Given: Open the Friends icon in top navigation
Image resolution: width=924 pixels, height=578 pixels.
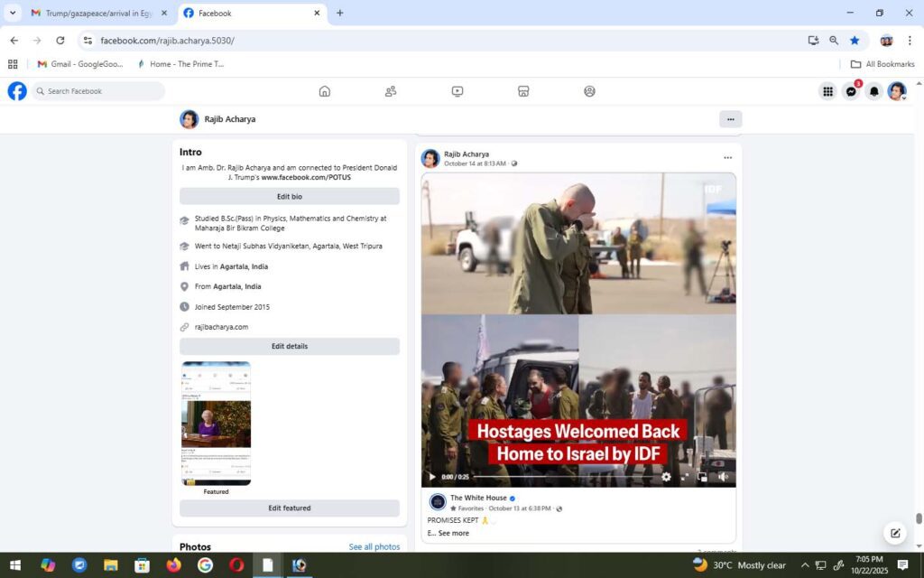Looking at the screenshot, I should point(391,91).
